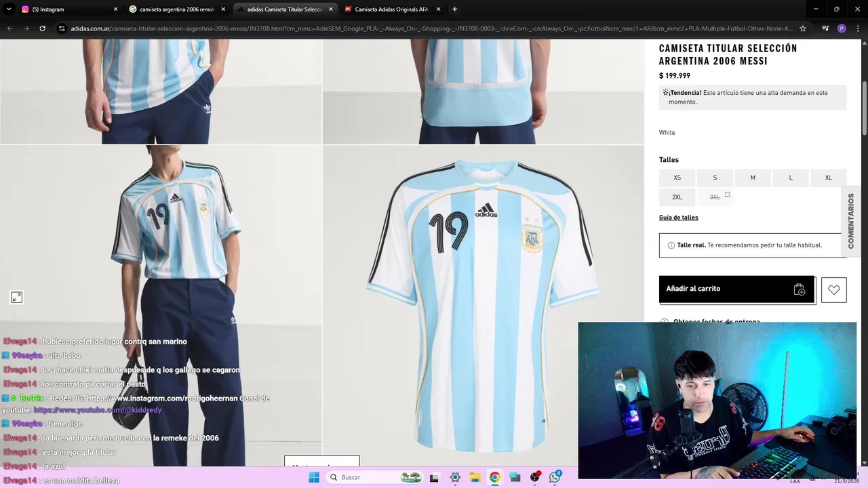Open the monitor app icon beside Chrome in taskbar
Viewport: 868px width, 488px height.
tap(515, 477)
